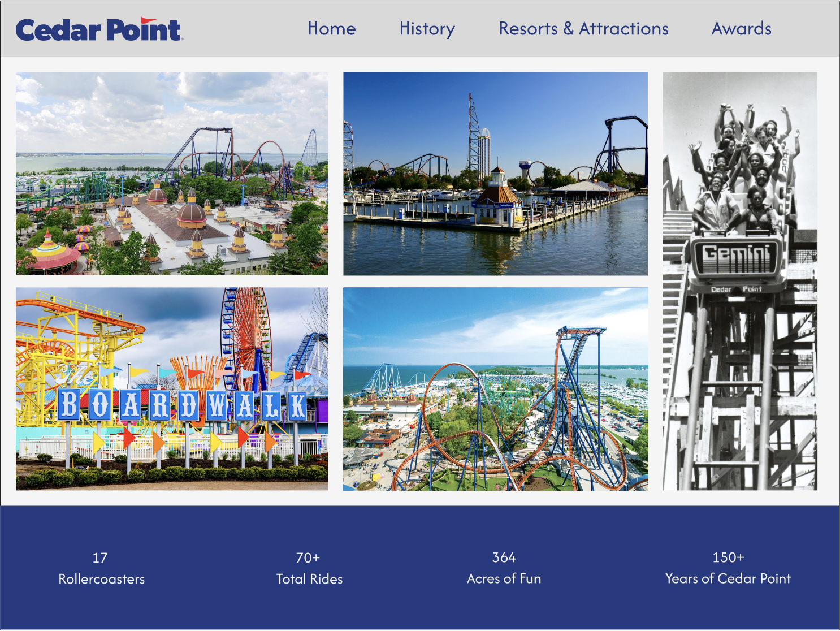The image size is (840, 631).
Task: Select the 'Acres of Fun' label
Action: point(504,578)
